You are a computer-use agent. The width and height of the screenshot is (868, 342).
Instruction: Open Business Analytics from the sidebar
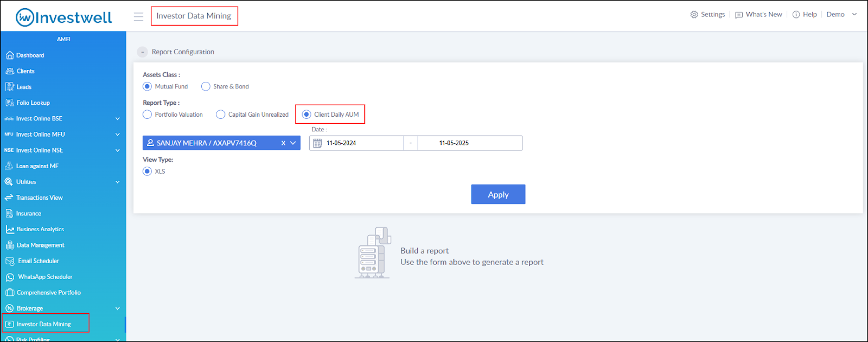pos(40,229)
